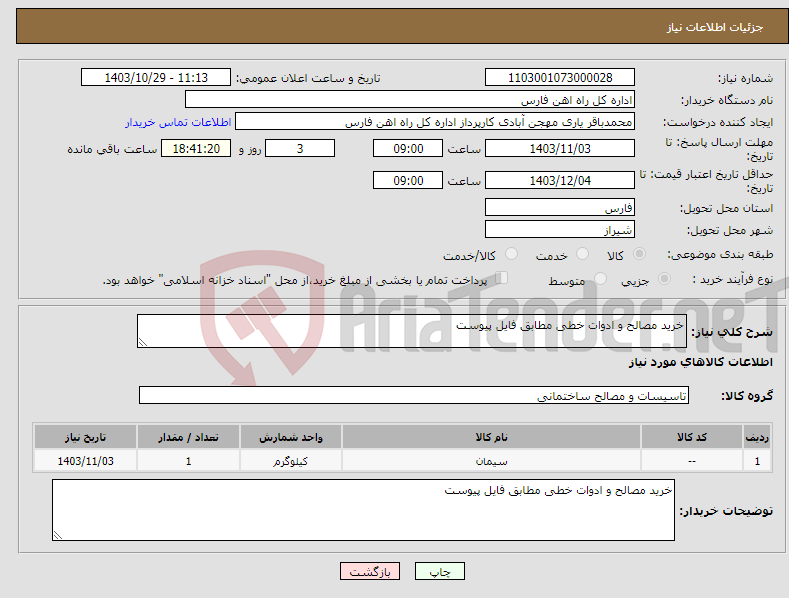Click the delivery province field فارس

point(560,207)
